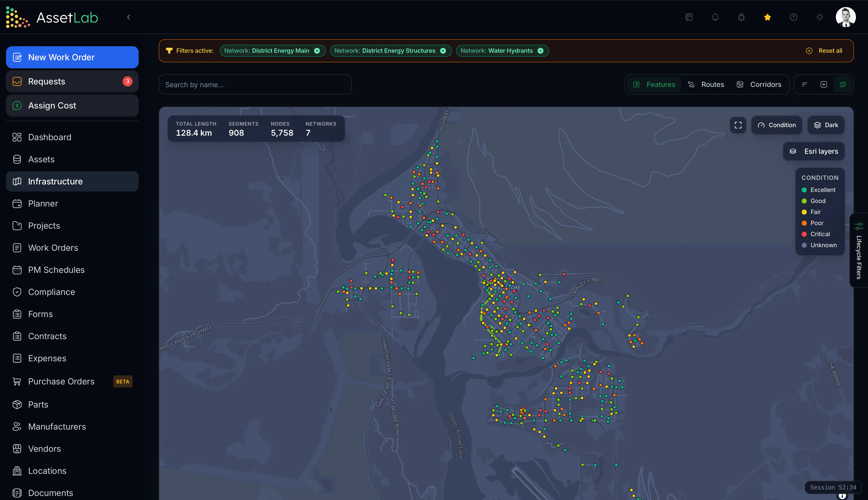868x500 pixels.
Task: Open the Condition color-by dropdown
Action: tap(777, 125)
